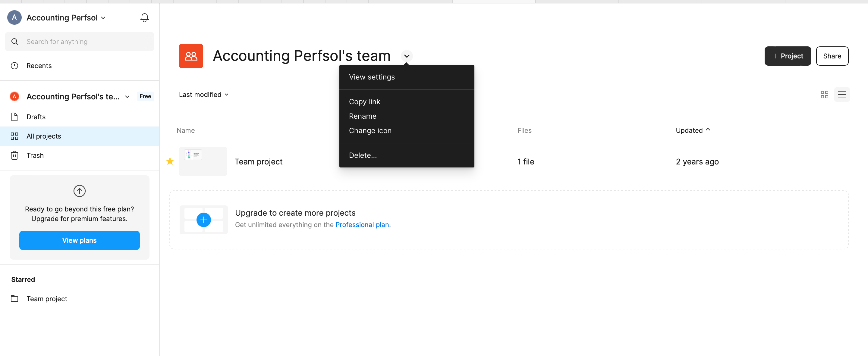Click the Share button
Image resolution: width=868 pixels, height=356 pixels.
[x=832, y=56]
